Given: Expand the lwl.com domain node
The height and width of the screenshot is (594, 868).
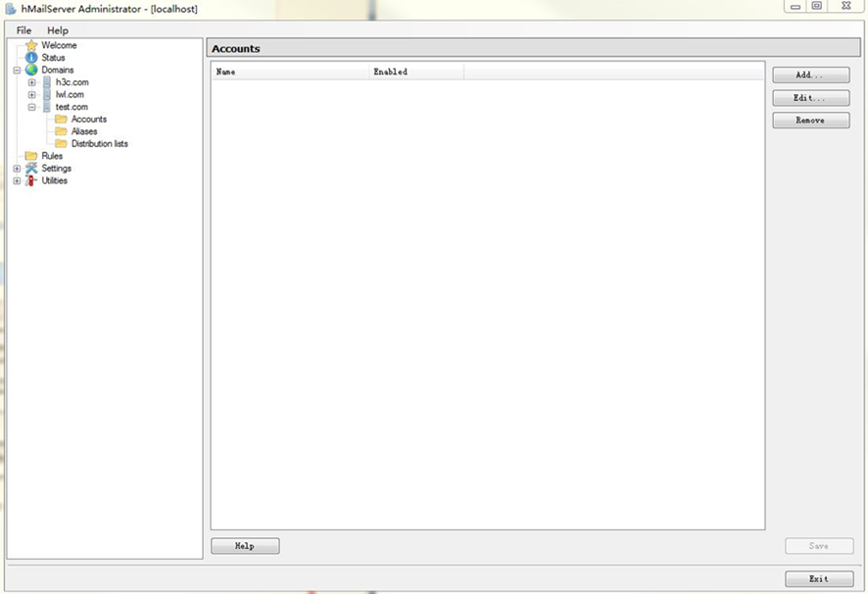Looking at the screenshot, I should [x=31, y=95].
